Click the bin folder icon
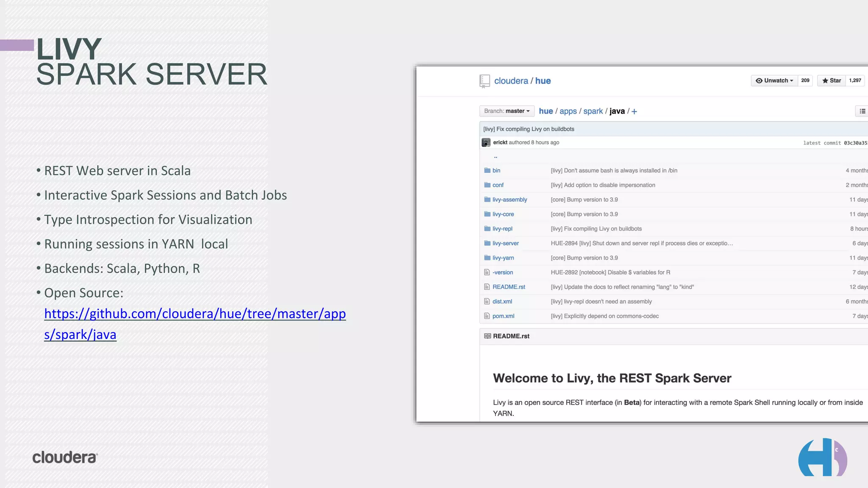868x488 pixels. (487, 170)
